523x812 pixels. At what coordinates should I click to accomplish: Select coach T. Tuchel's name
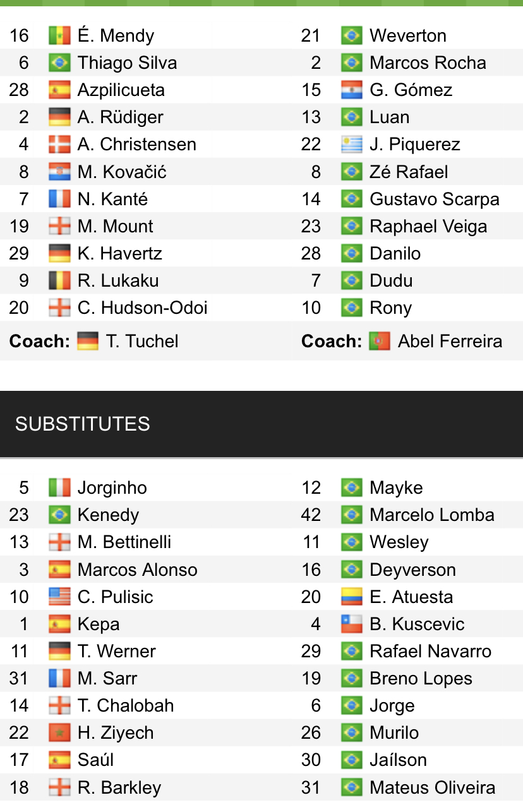142,342
